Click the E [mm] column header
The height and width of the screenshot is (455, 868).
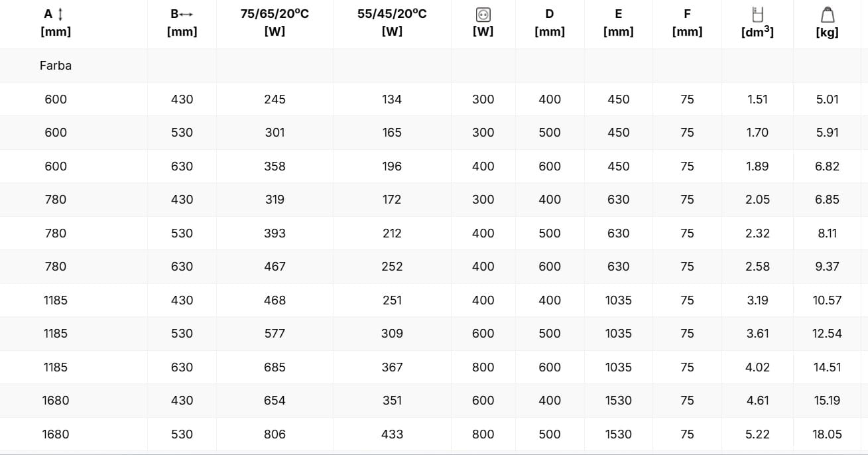618,23
